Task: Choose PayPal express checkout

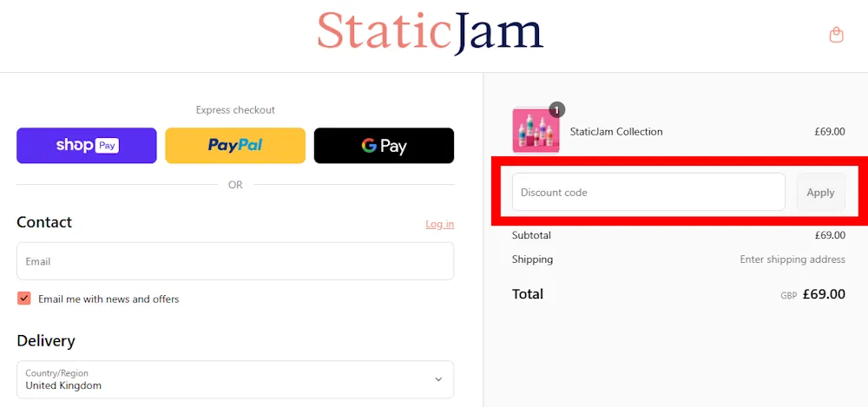Action: 235,146
